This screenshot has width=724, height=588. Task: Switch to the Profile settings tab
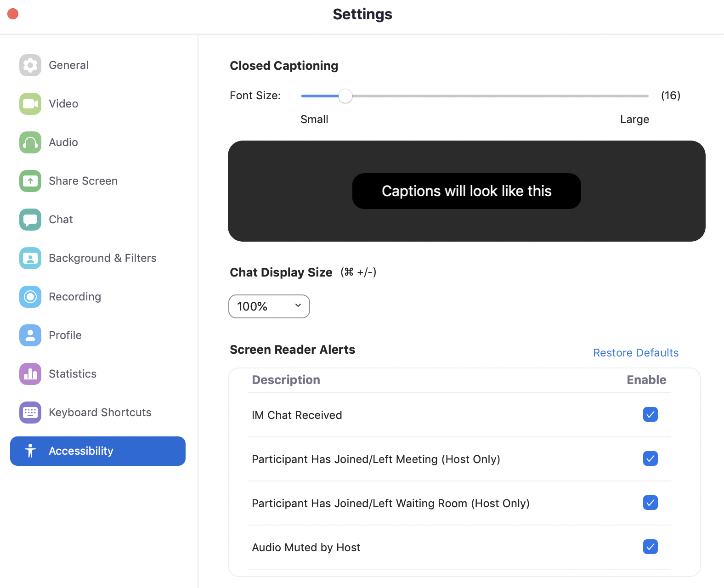tap(65, 335)
